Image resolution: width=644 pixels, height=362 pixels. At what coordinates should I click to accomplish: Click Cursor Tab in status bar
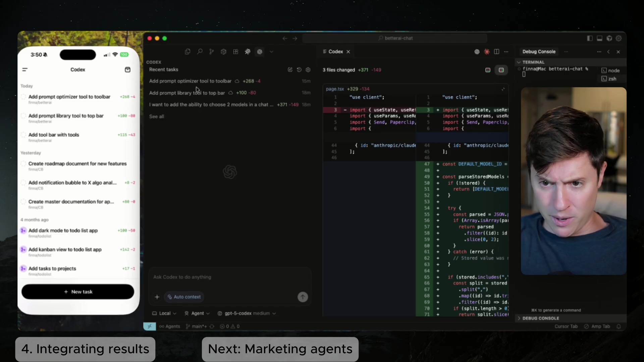click(x=566, y=326)
